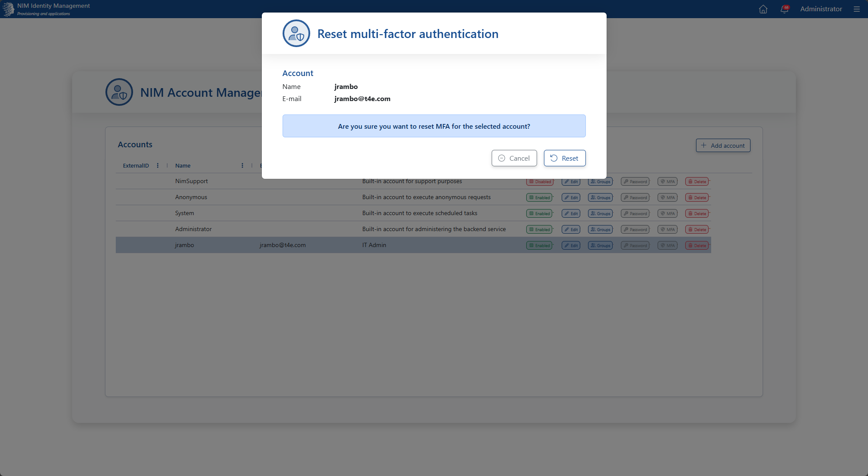
Task: Edit the jrambo account
Action: click(x=571, y=245)
